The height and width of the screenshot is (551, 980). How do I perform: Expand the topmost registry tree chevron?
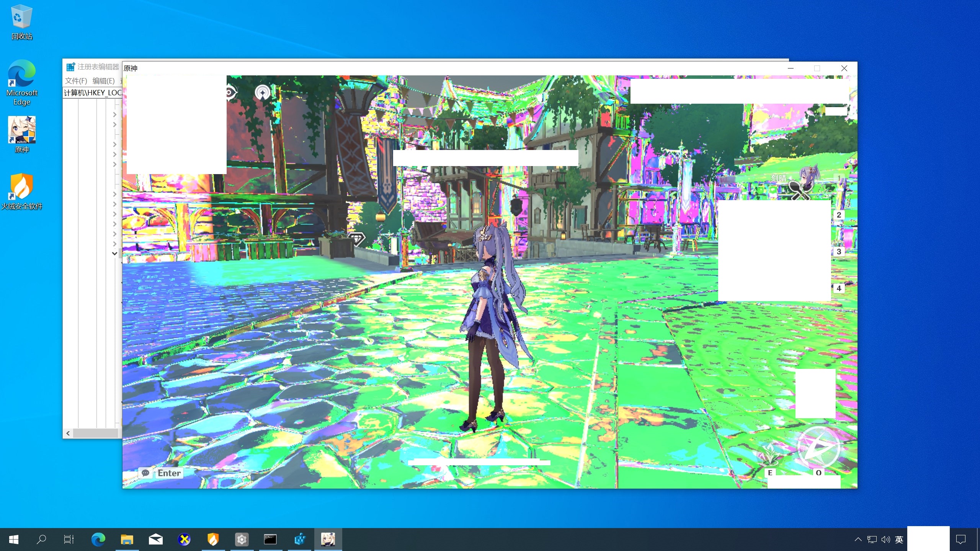pyautogui.click(x=114, y=114)
